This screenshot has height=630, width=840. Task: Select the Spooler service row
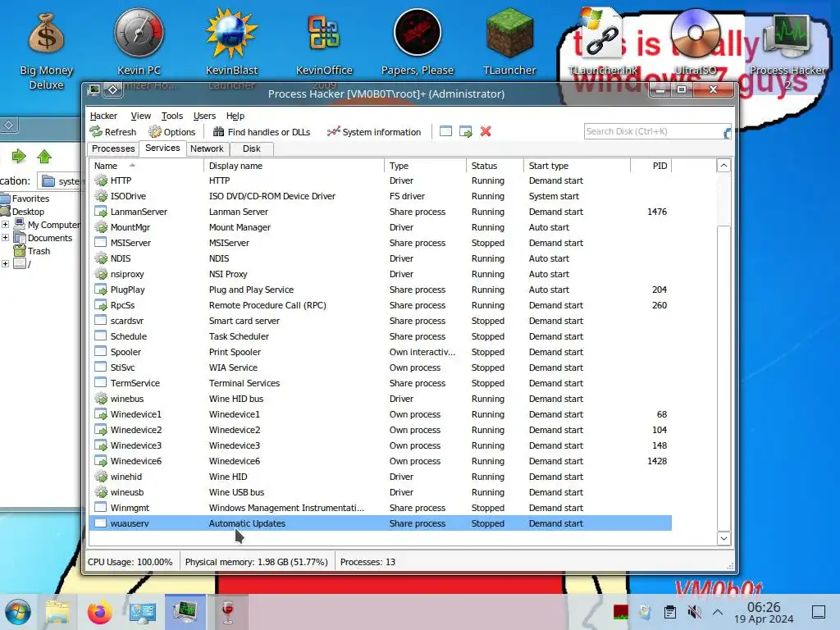pyautogui.click(x=381, y=351)
